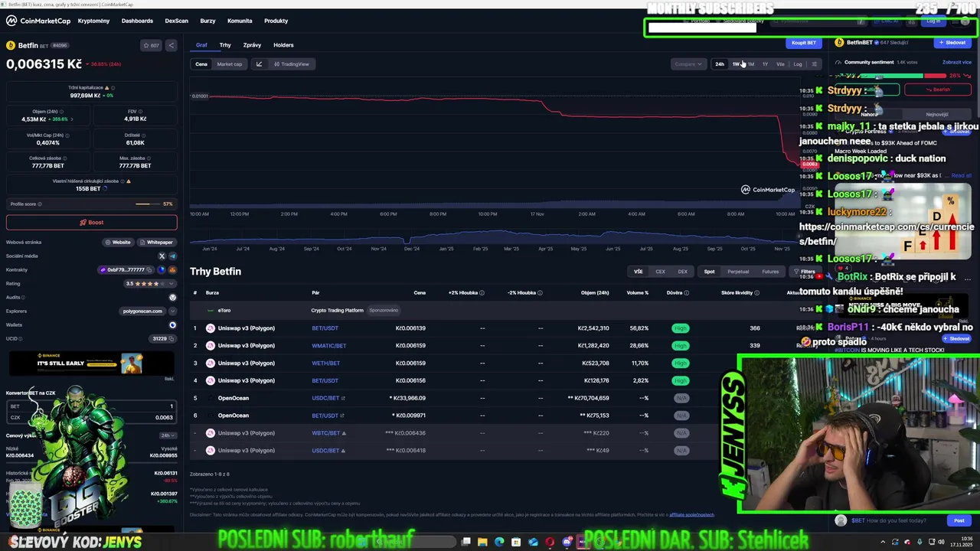Switch to the Zprávy tab
Screen dimensions: 980x551
pos(252,45)
